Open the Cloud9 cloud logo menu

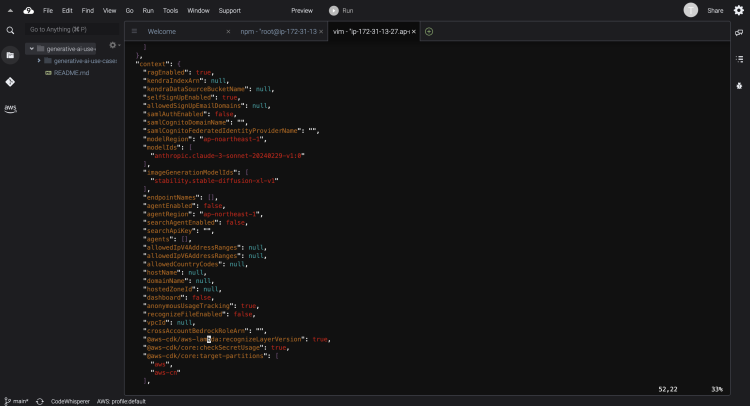tap(29, 10)
